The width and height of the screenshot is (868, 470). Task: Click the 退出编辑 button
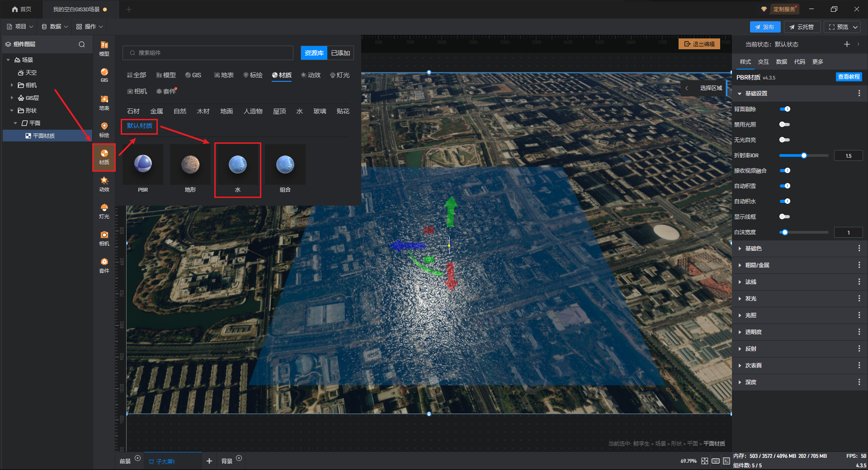[x=699, y=44]
